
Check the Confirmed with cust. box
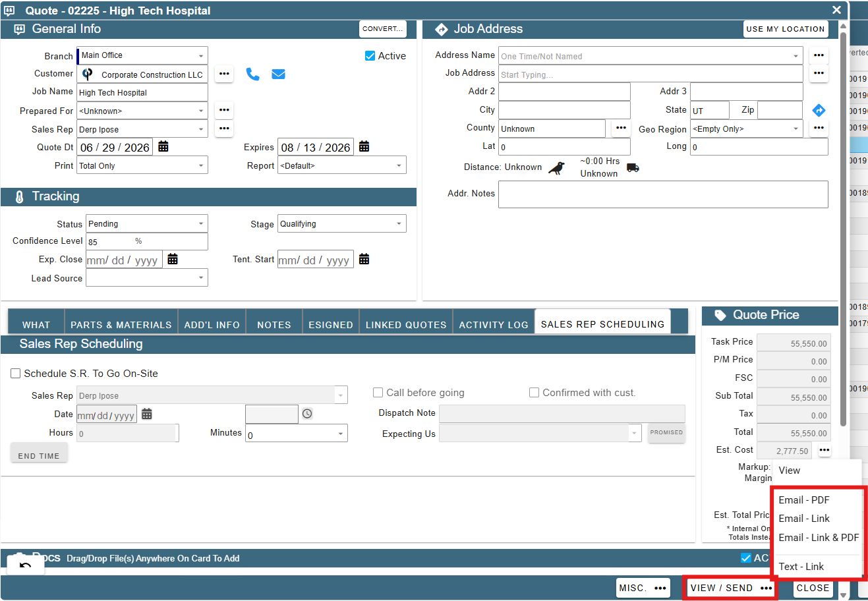coord(535,393)
